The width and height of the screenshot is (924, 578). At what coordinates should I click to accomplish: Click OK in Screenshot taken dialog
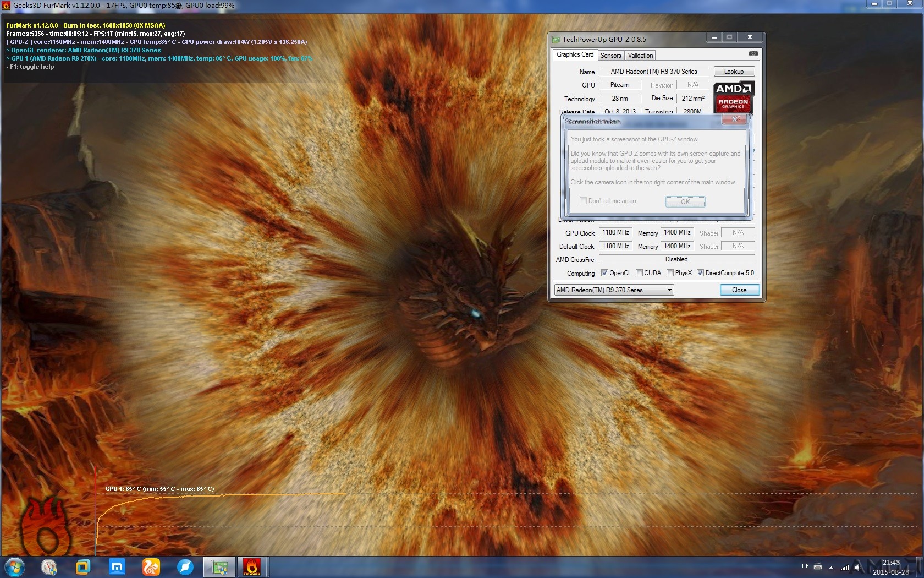tap(685, 201)
